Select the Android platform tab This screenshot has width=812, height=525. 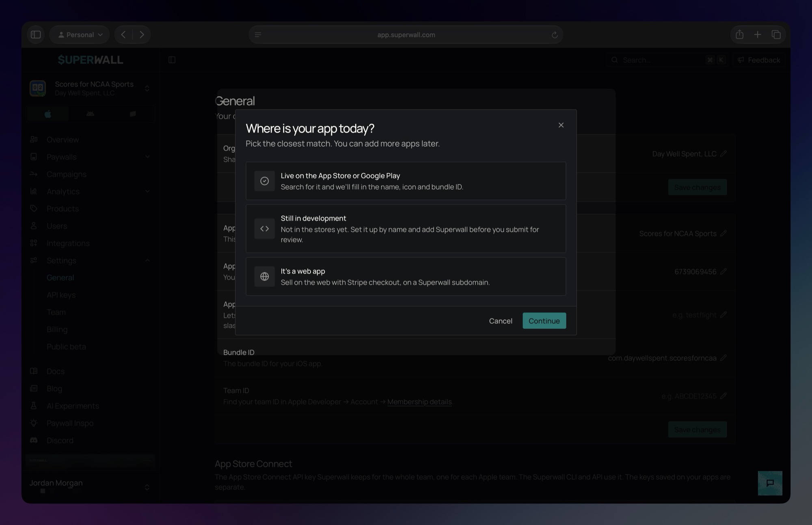click(x=90, y=114)
